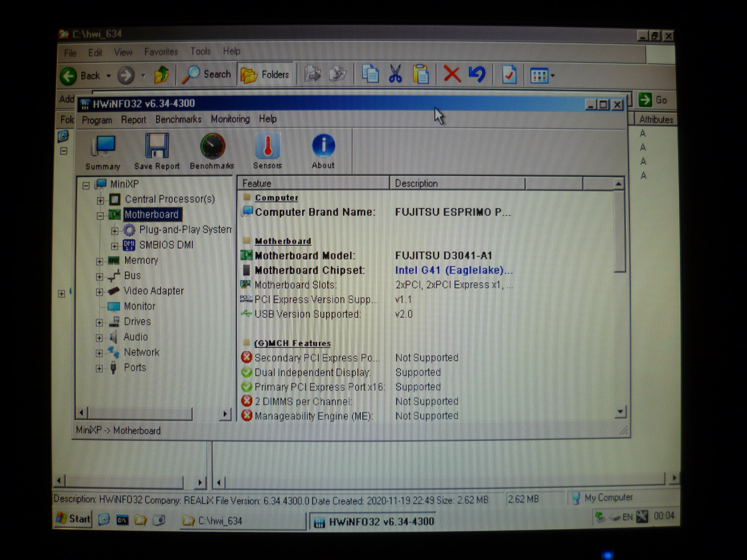
Task: Collapse the Motherboard tree node
Action: pyautogui.click(x=100, y=216)
